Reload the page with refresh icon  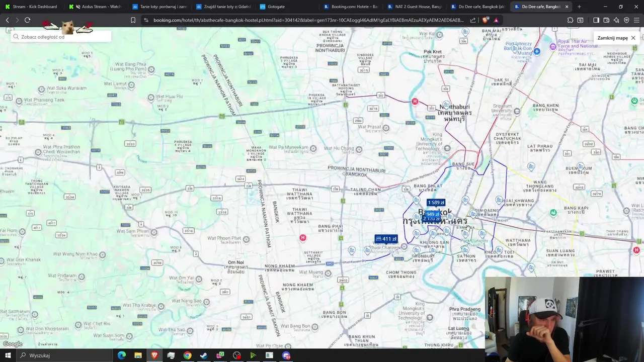click(x=27, y=20)
